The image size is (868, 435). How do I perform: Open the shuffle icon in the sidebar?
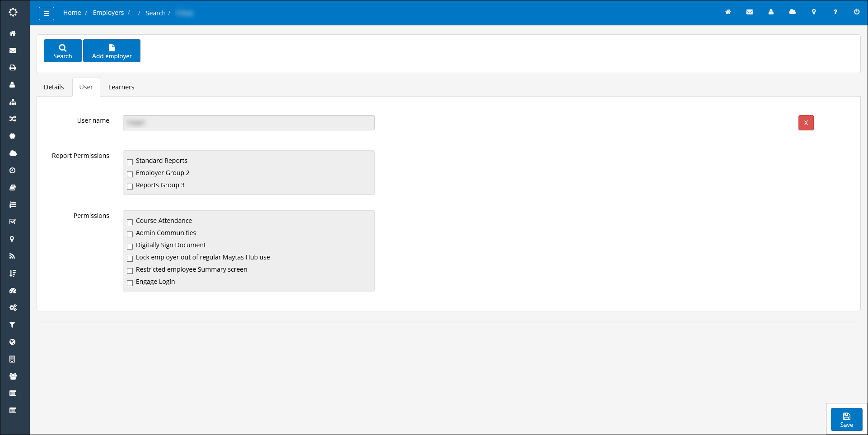point(12,119)
